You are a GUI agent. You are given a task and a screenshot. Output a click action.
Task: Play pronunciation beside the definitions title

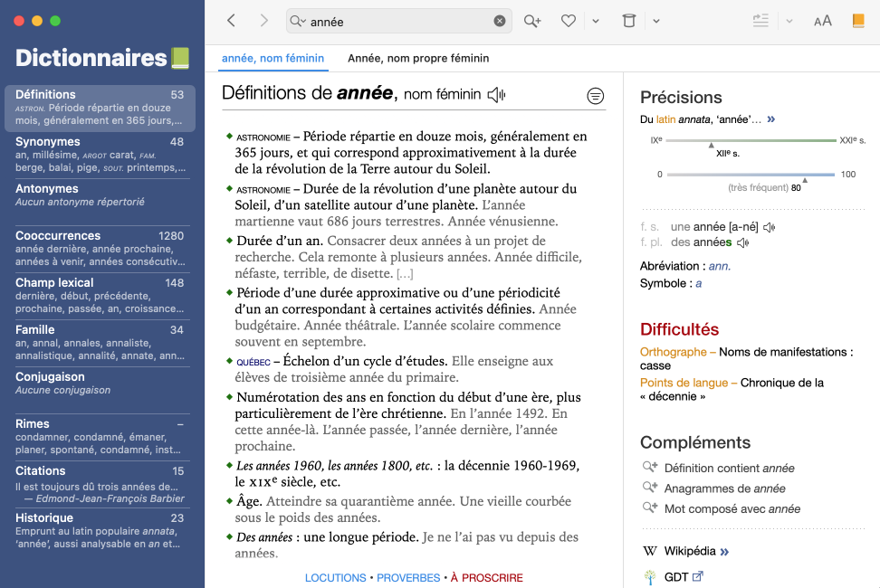pyautogui.click(x=496, y=94)
